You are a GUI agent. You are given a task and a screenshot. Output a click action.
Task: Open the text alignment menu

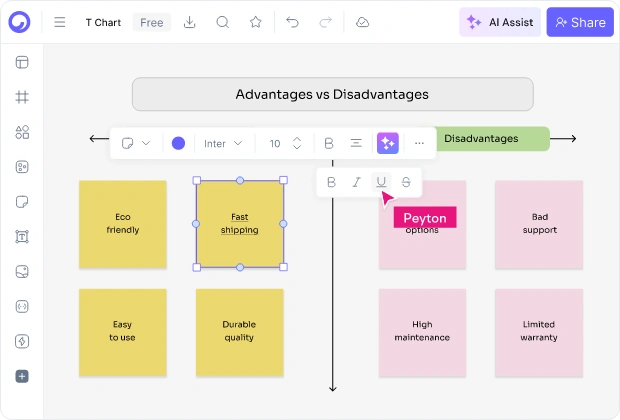coord(356,143)
